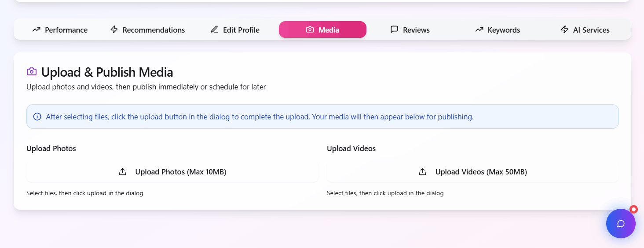The image size is (644, 248).
Task: Switch to the Keywords tab
Action: (498, 30)
